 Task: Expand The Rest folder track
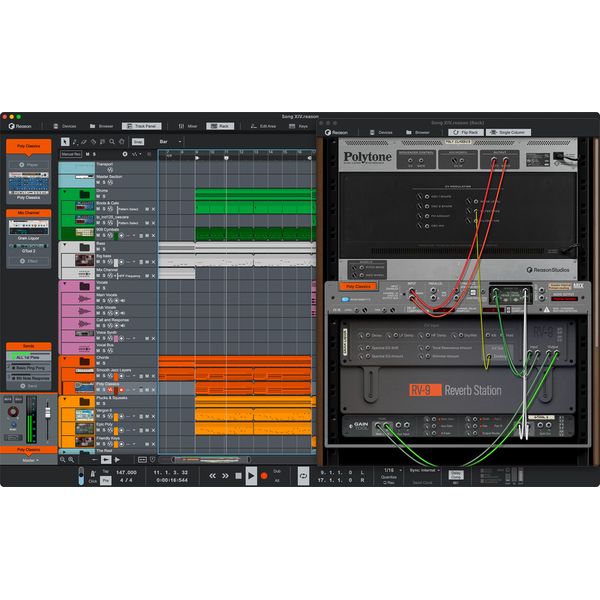click(x=65, y=452)
